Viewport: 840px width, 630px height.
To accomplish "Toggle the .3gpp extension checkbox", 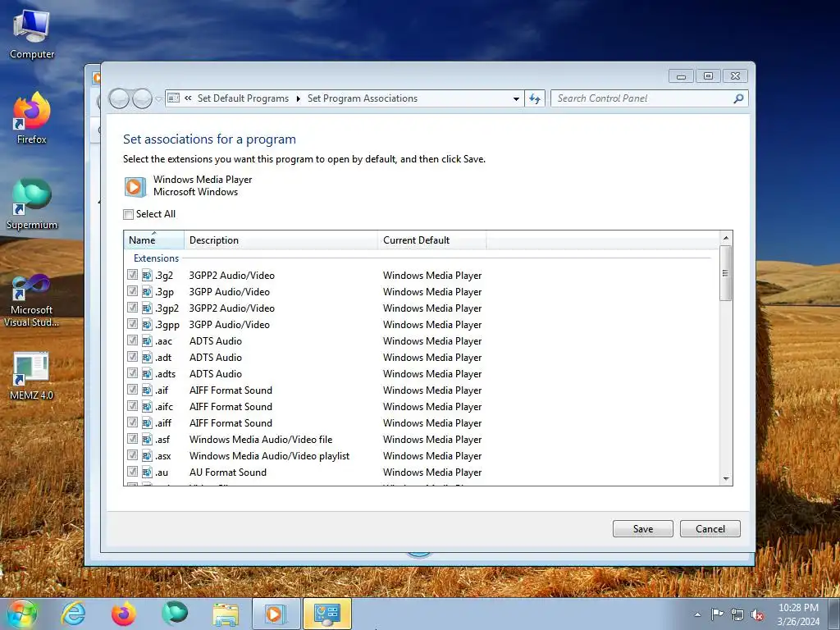I will (132, 323).
